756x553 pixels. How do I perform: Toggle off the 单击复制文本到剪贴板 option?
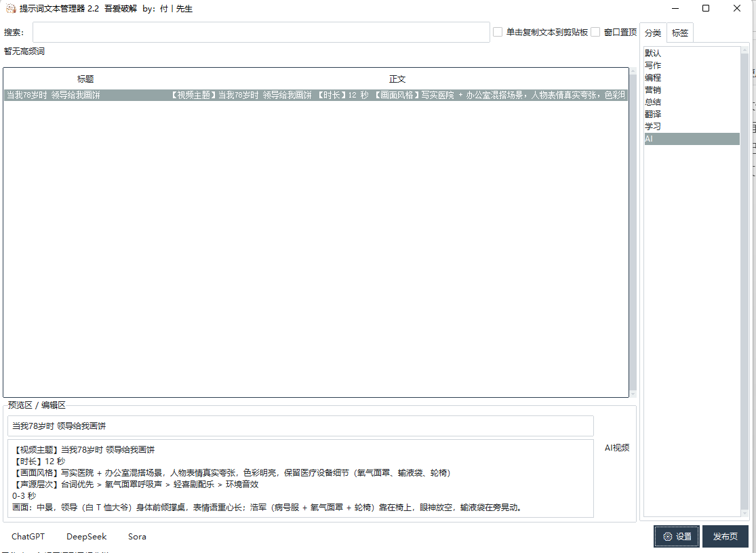click(498, 32)
